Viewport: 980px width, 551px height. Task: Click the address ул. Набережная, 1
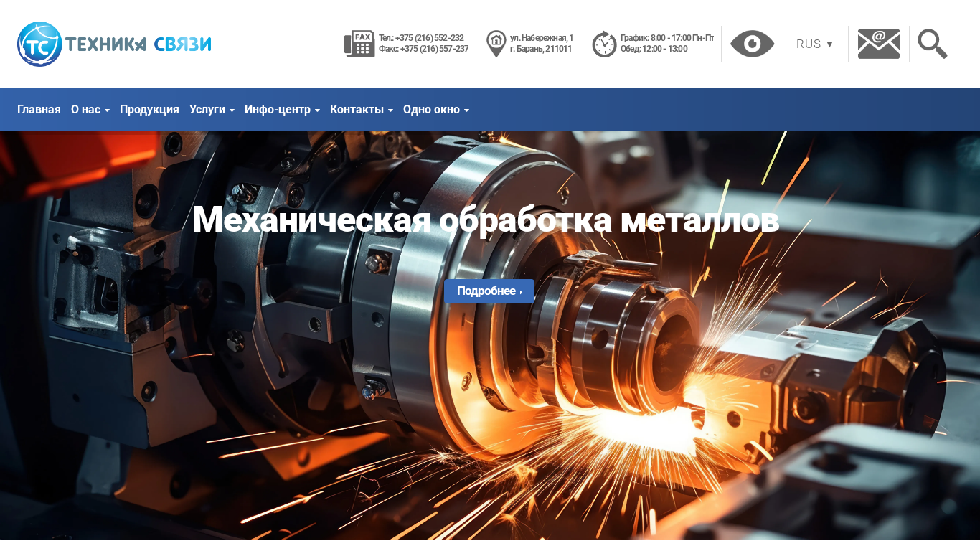[542, 38]
